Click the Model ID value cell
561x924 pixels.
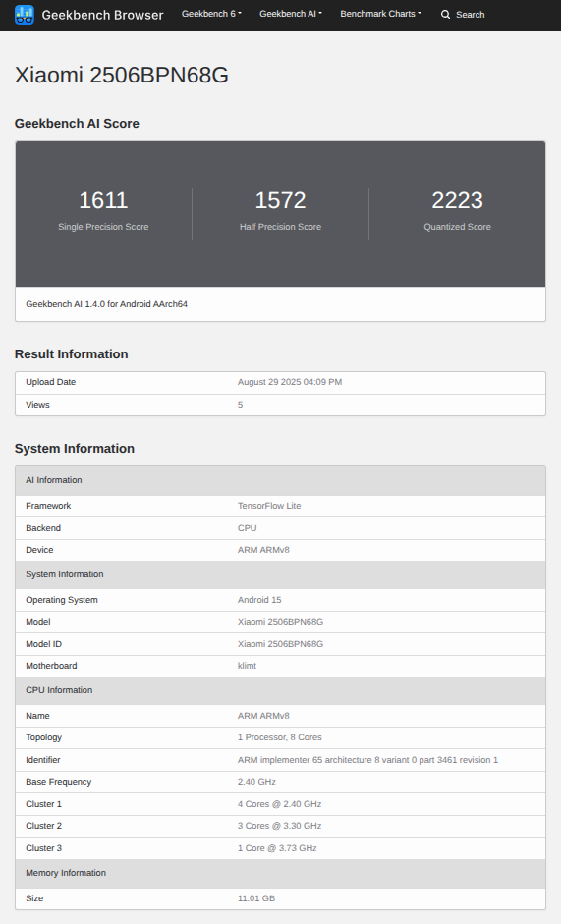pos(280,644)
